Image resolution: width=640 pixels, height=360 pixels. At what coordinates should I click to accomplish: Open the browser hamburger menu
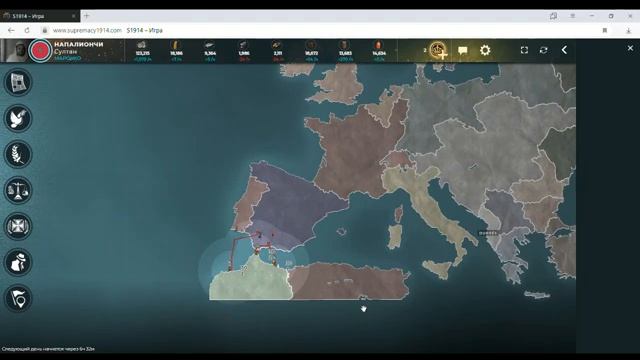(573, 16)
